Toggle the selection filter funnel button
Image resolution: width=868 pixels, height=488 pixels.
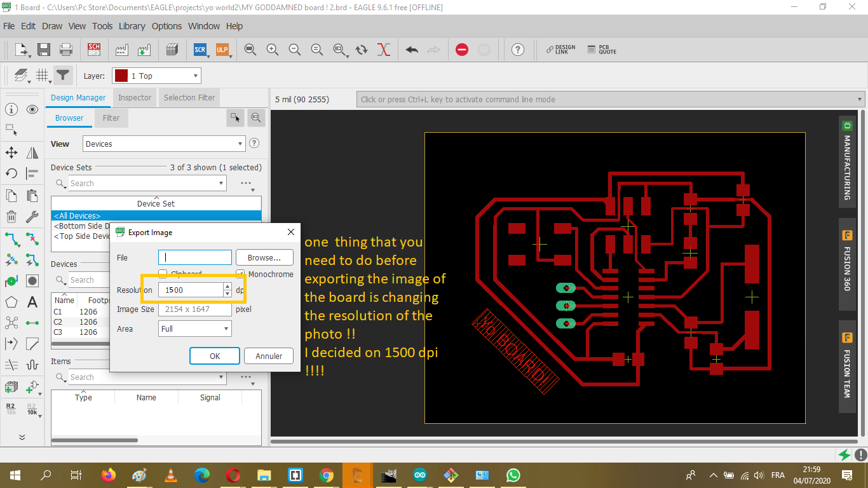62,76
